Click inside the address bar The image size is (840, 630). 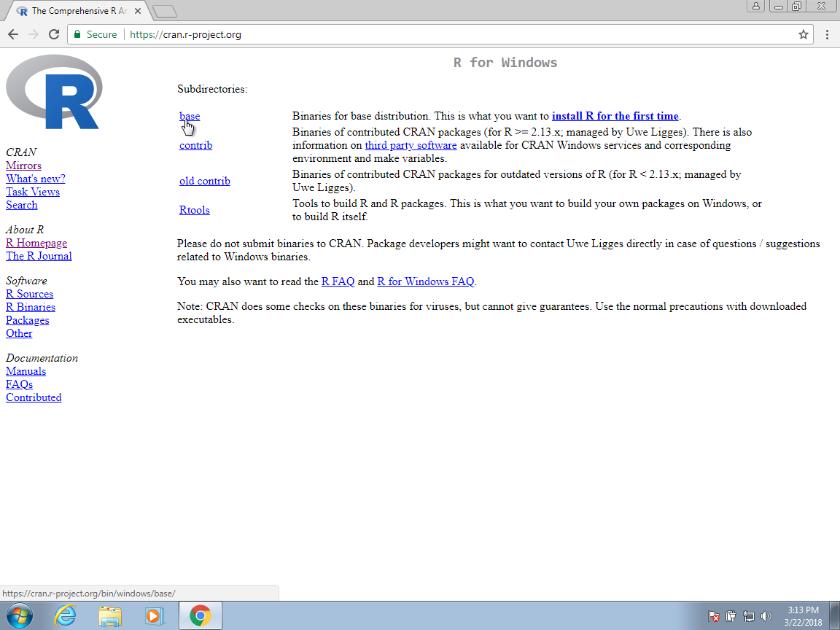(x=292, y=34)
